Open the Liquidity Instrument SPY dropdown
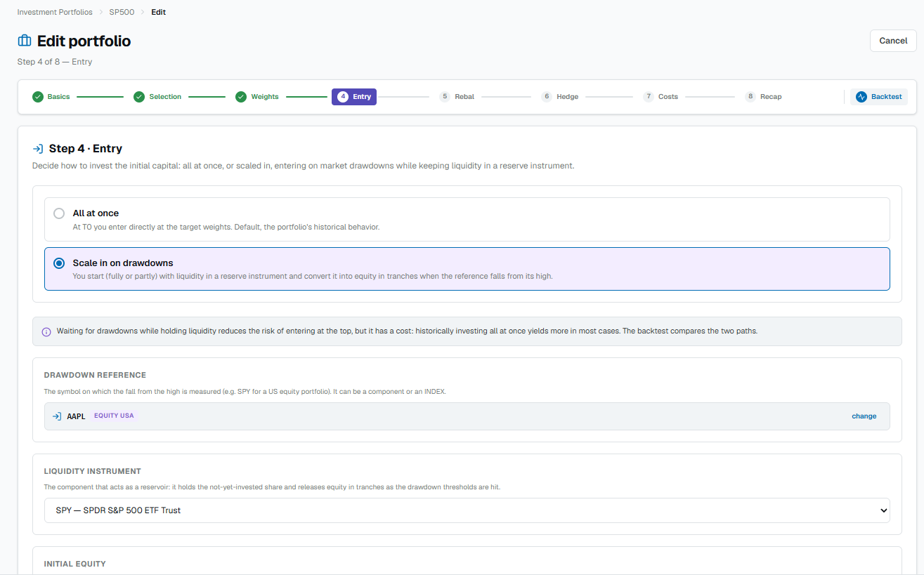The image size is (924, 575). tap(467, 510)
